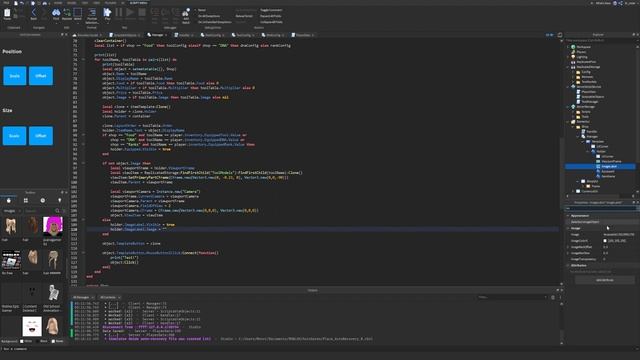Click the Toolbox search magnifier icon
The height and width of the screenshot is (360, 640).
tap(57, 211)
